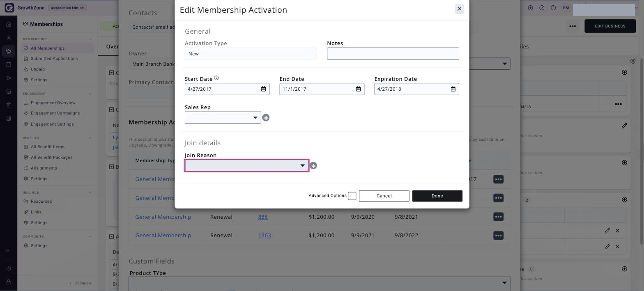Open Links in Info Hub
644x291 pixels.
tap(36, 212)
